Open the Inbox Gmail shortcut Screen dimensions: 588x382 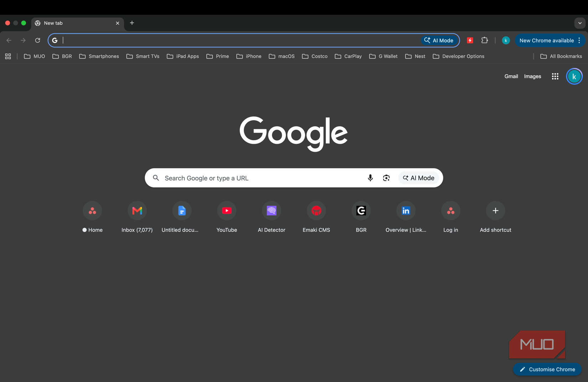point(137,217)
